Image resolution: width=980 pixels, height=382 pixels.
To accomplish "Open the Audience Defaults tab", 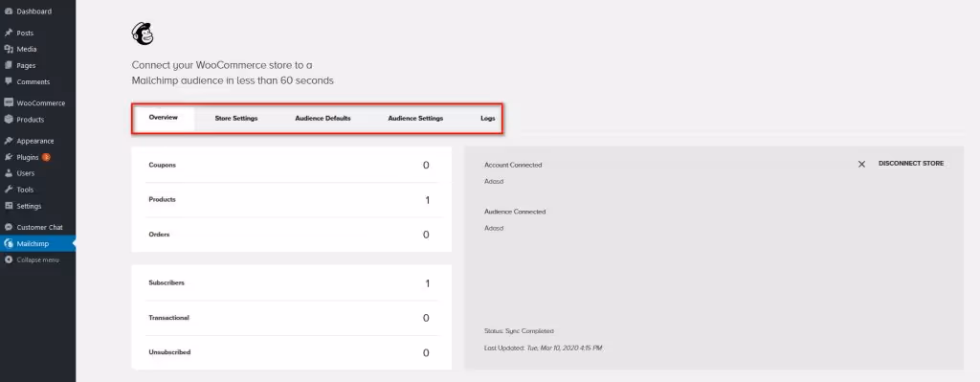I will click(x=323, y=118).
